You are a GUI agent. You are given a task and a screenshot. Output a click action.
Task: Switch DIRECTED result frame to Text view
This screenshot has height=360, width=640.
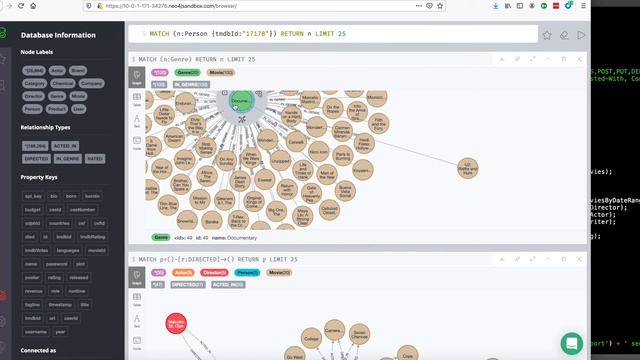[137, 321]
